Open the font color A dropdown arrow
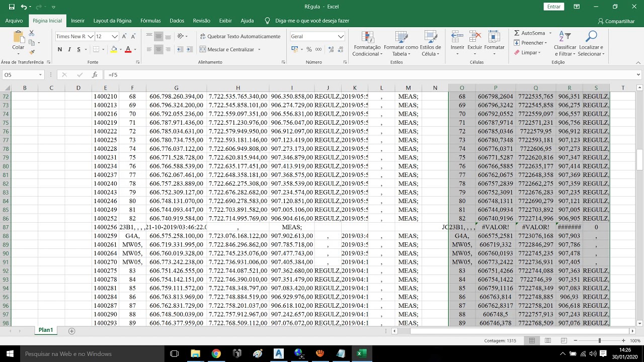Viewport: 644px width, 362px height. click(x=135, y=49)
